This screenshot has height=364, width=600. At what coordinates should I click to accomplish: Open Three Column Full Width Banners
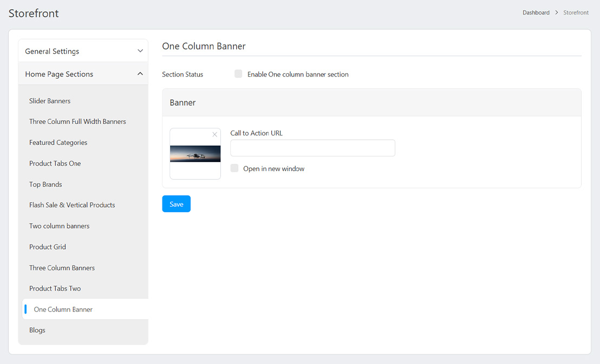coord(77,121)
